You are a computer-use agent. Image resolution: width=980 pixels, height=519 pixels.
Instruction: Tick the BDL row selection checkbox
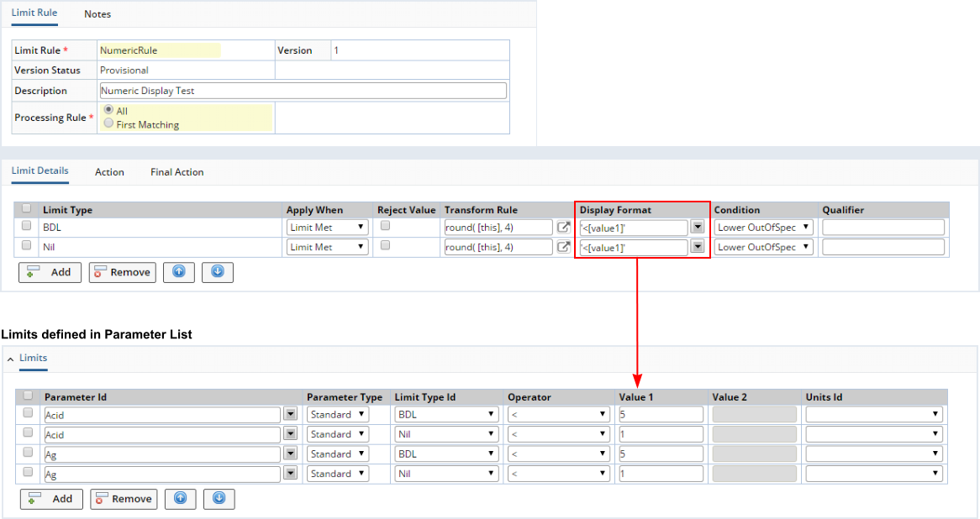(x=26, y=225)
